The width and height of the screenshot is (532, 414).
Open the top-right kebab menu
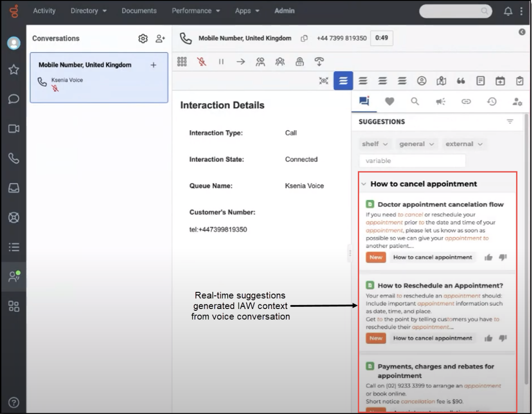coord(521,12)
